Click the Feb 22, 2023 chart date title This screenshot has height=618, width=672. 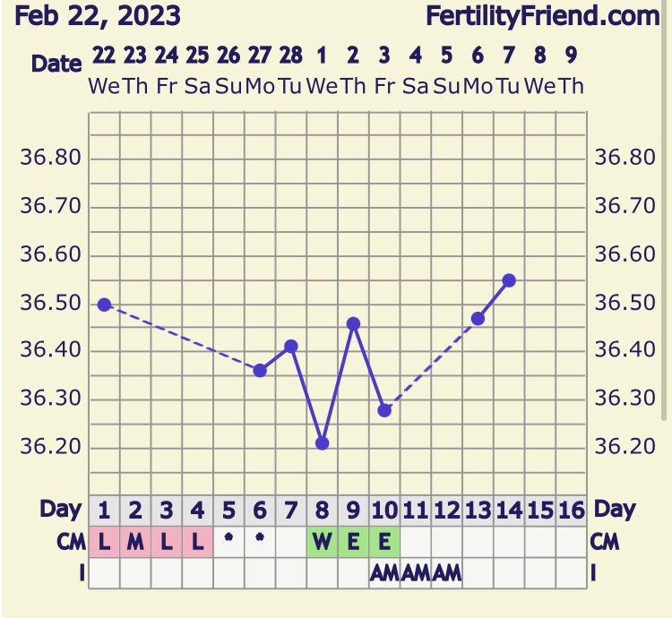97,15
